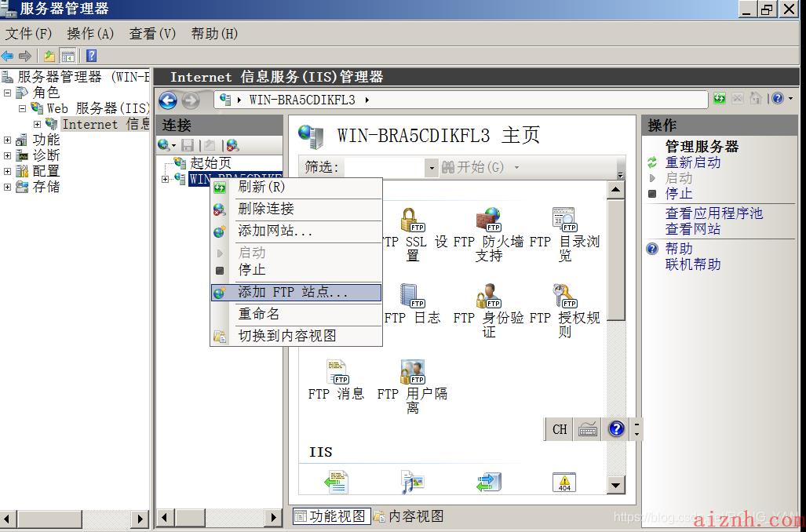This screenshot has width=806, height=532.
Task: Click the save icon in 连接 toolbar
Action: pyautogui.click(x=188, y=145)
